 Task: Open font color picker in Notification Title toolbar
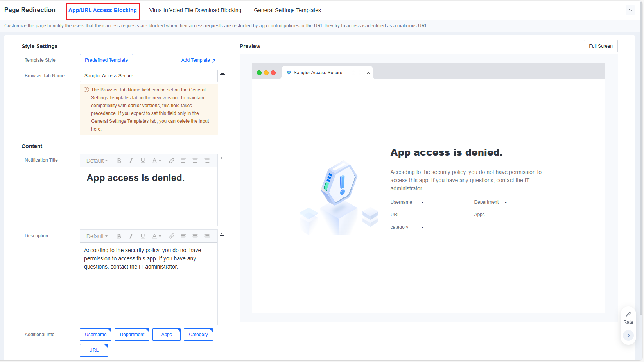(x=156, y=161)
